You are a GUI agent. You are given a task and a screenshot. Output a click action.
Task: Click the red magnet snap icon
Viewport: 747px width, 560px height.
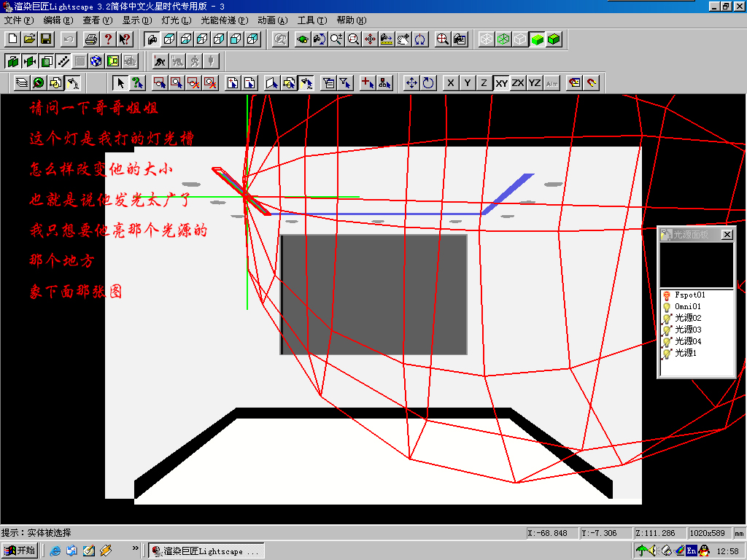tap(591, 83)
